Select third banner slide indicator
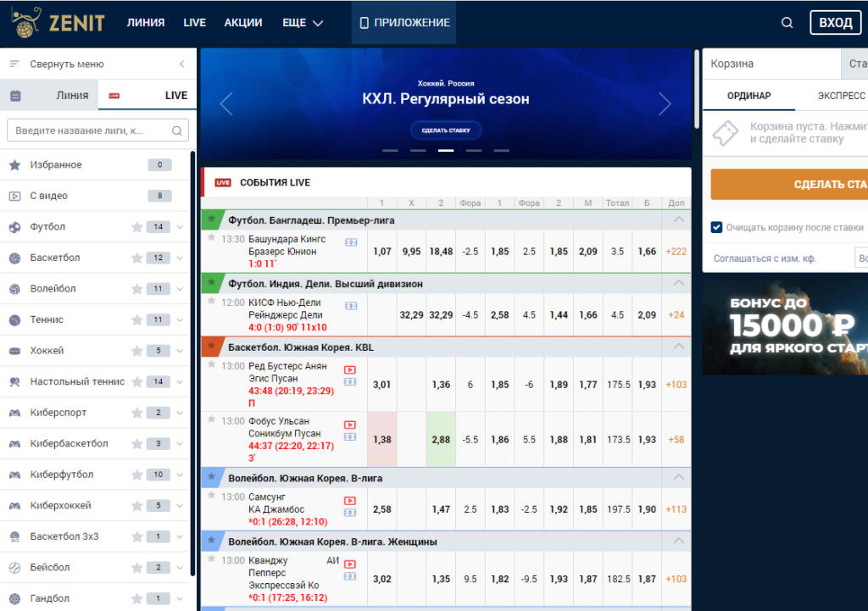868x611 pixels. tap(446, 151)
